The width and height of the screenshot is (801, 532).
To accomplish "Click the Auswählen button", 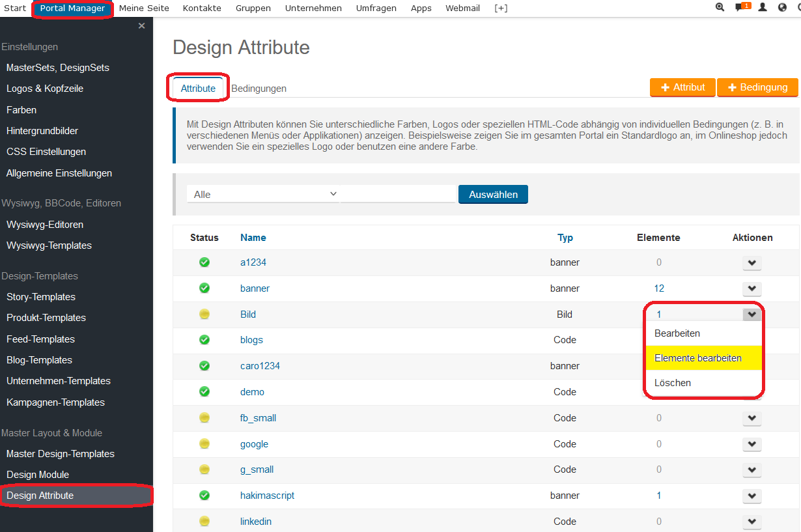I will (493, 194).
